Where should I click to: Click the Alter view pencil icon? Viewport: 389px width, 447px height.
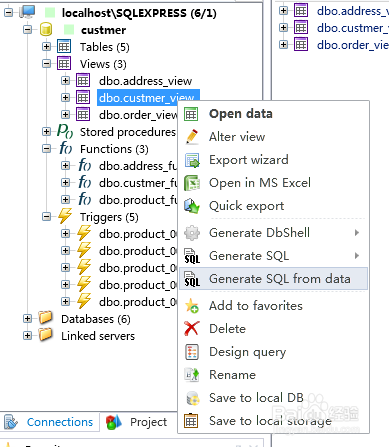[192, 137]
